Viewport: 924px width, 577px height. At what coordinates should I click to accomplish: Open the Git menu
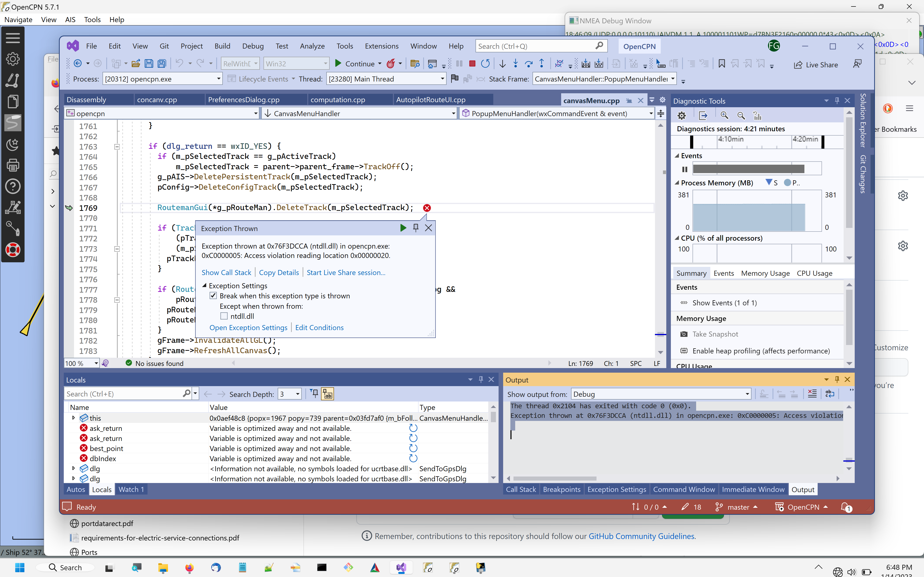164,46
